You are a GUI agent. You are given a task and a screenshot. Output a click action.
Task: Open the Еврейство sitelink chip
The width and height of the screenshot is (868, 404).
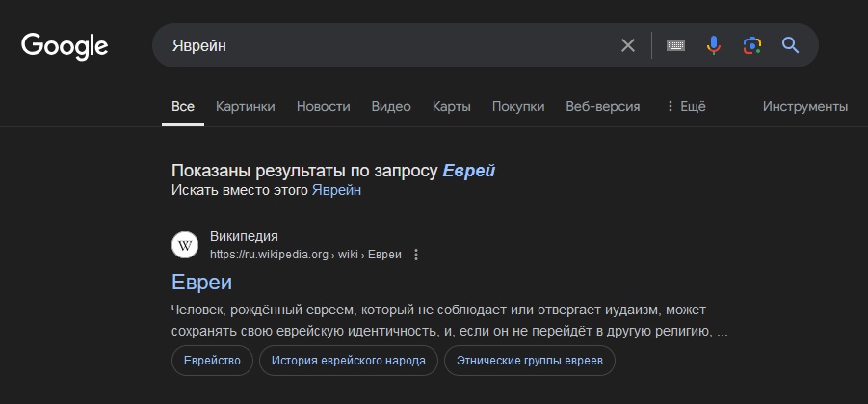click(212, 361)
